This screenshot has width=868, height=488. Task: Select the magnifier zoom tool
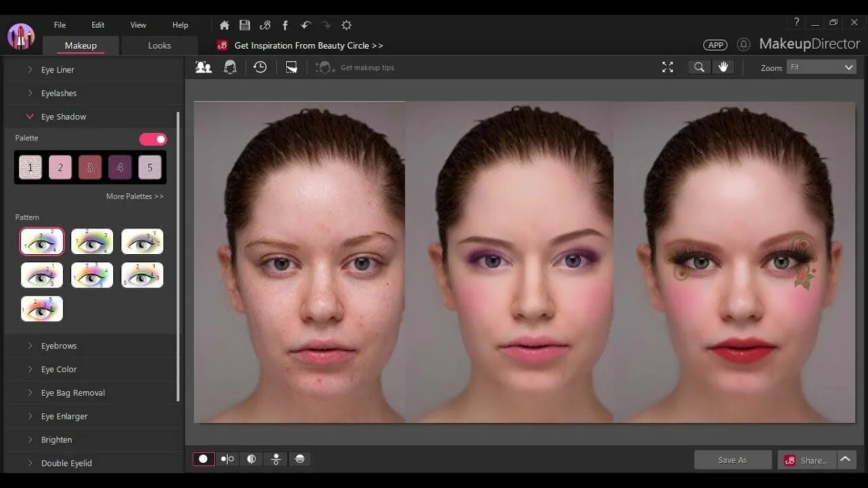(x=699, y=67)
